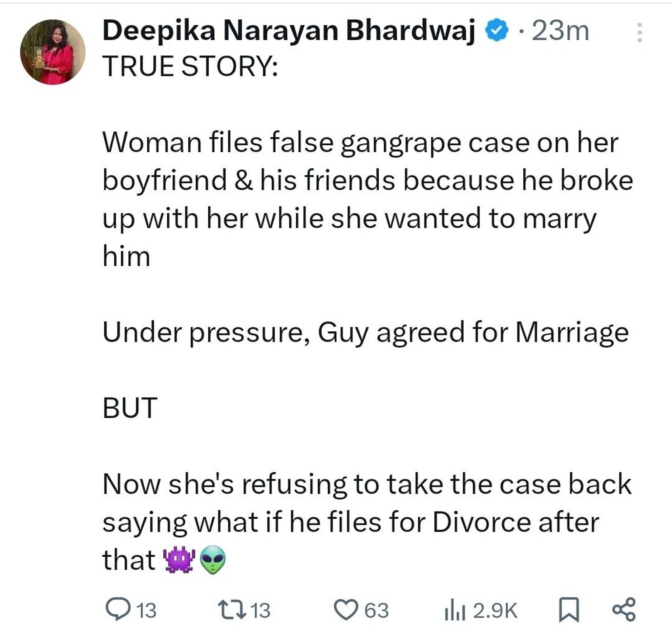Click the reply count 13
This screenshot has width=672, height=640.
146,610
